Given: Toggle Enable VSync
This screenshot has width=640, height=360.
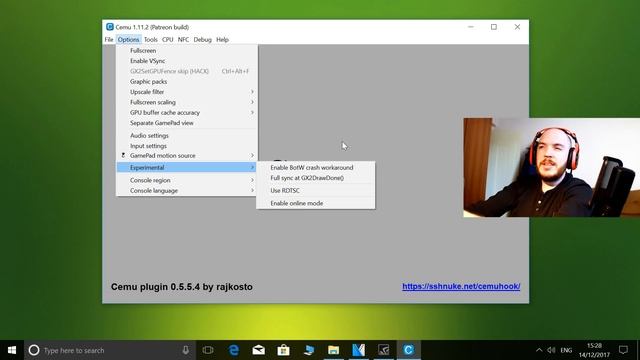Looking at the screenshot, I should (x=187, y=61).
